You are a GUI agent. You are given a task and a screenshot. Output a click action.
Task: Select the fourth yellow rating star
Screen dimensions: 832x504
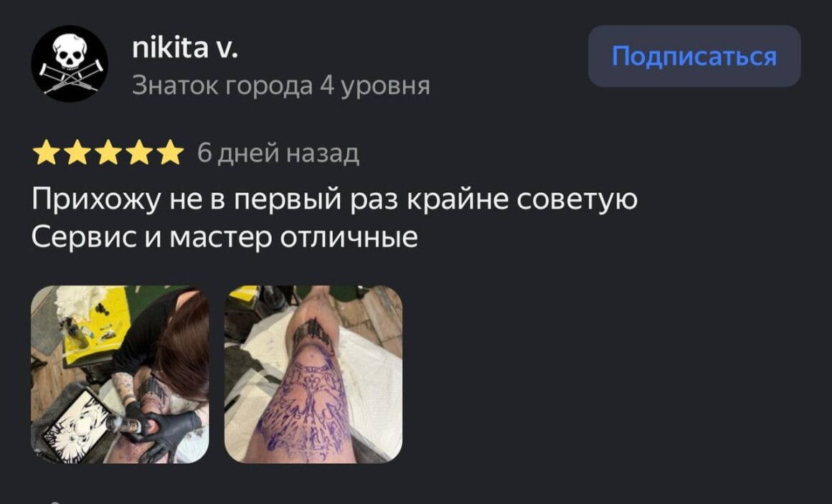tap(139, 153)
